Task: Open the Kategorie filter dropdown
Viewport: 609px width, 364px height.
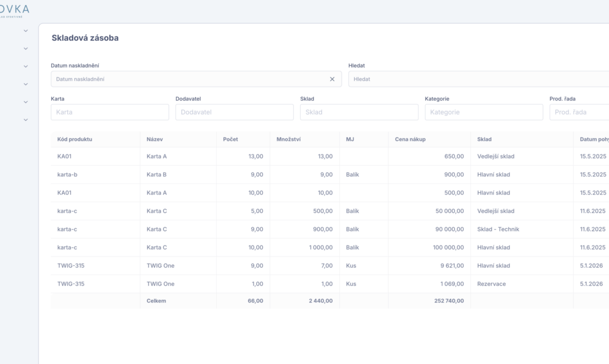Action: point(484,112)
